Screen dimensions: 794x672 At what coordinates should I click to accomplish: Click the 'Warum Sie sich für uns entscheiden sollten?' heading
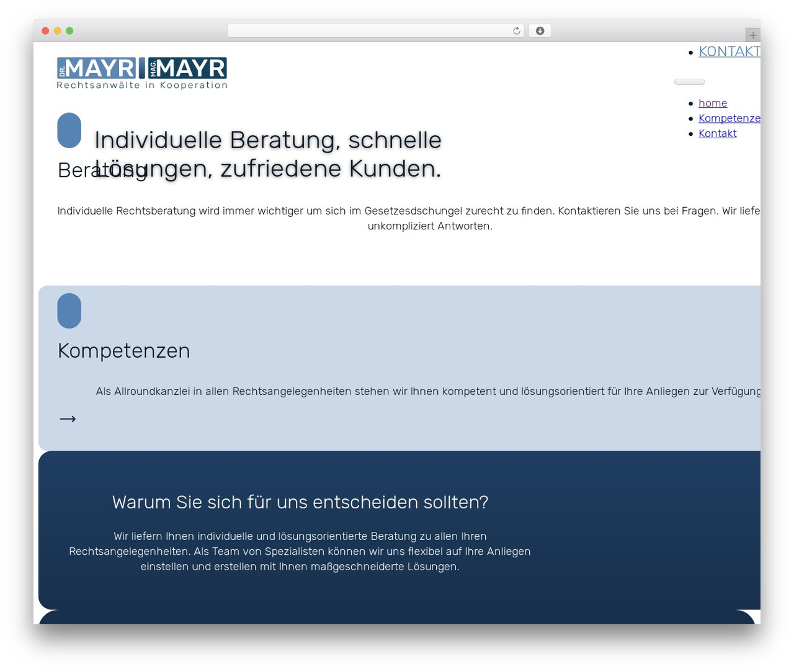[x=300, y=502]
